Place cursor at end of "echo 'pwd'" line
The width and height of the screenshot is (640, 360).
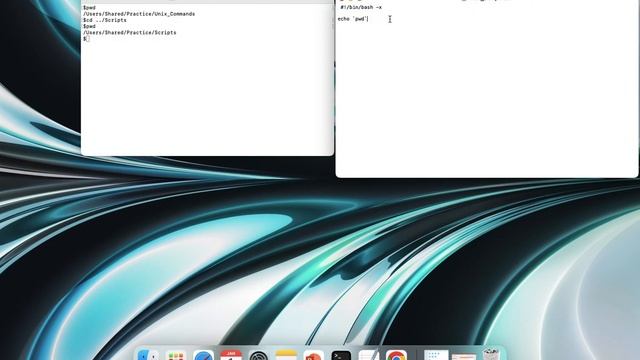pyautogui.click(x=369, y=19)
